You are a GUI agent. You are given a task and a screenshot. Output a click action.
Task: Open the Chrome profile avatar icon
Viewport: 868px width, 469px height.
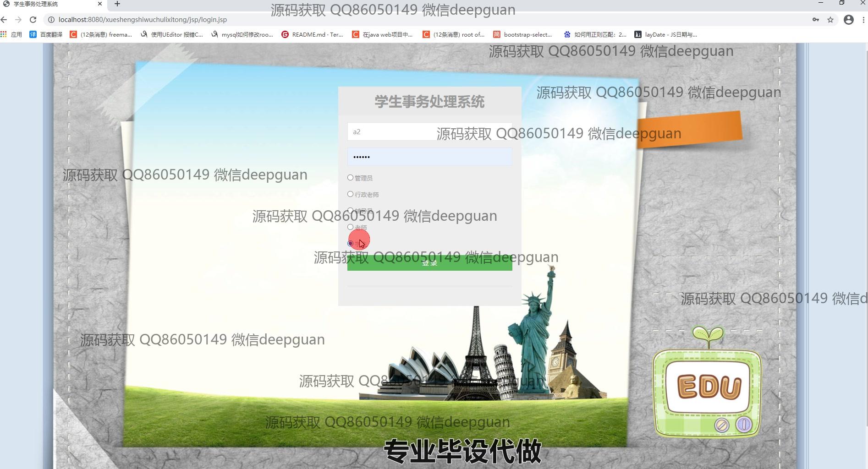[848, 20]
